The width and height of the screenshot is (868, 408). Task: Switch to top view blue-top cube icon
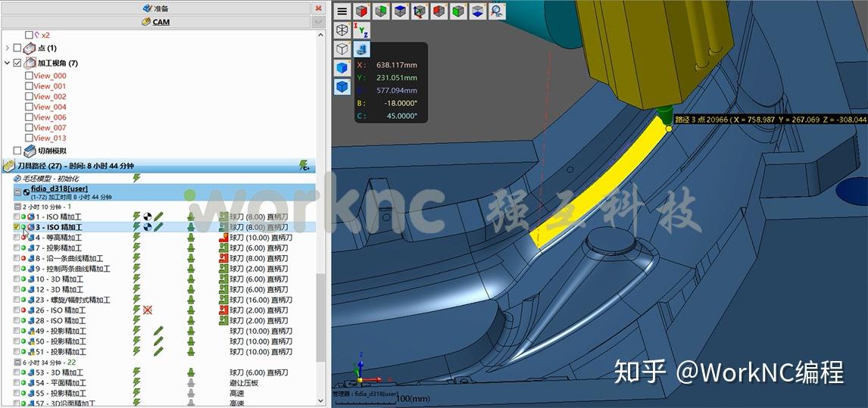[400, 11]
